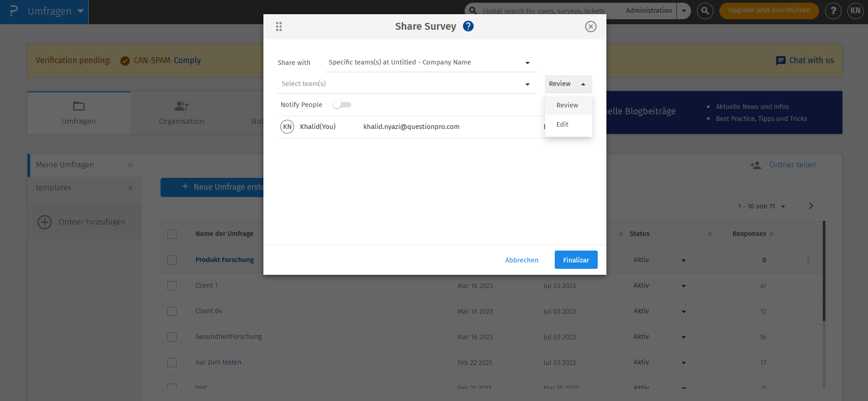868x401 pixels.
Task: Open the Produkt Forschung survey
Action: (x=225, y=260)
